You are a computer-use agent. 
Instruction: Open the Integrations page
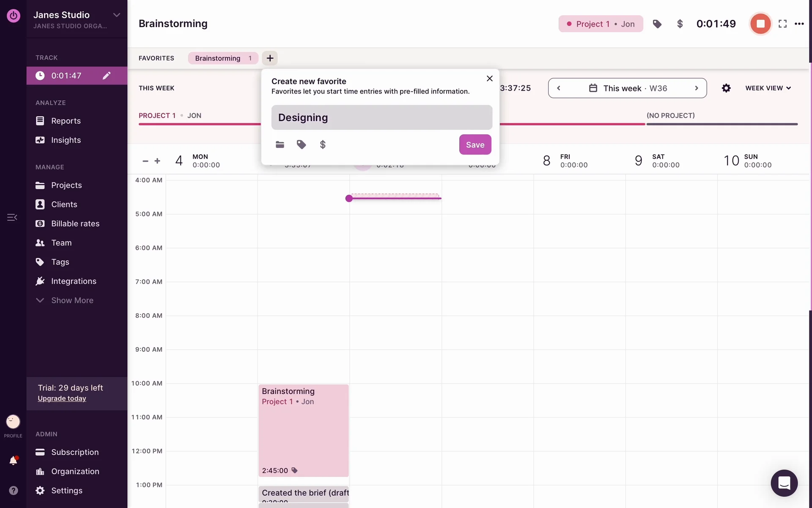tap(74, 281)
